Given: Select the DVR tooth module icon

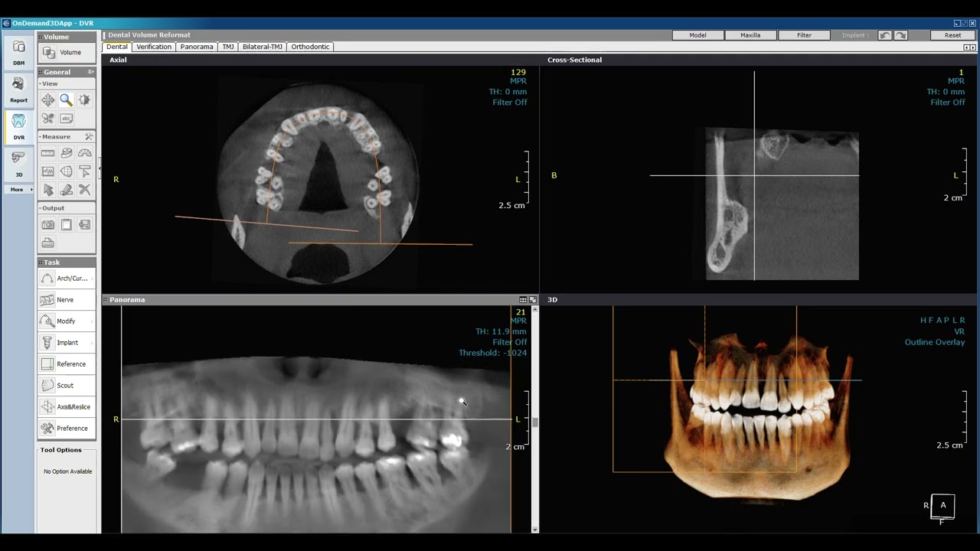Looking at the screenshot, I should pos(18,126).
